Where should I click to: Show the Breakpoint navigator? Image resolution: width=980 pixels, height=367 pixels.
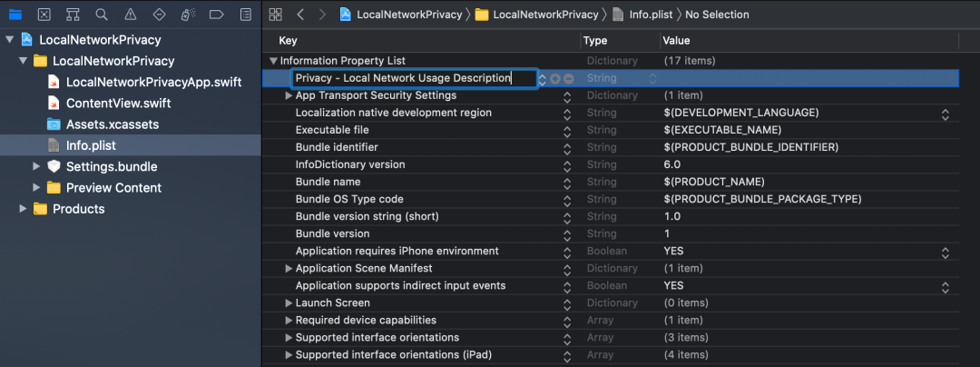[216, 15]
